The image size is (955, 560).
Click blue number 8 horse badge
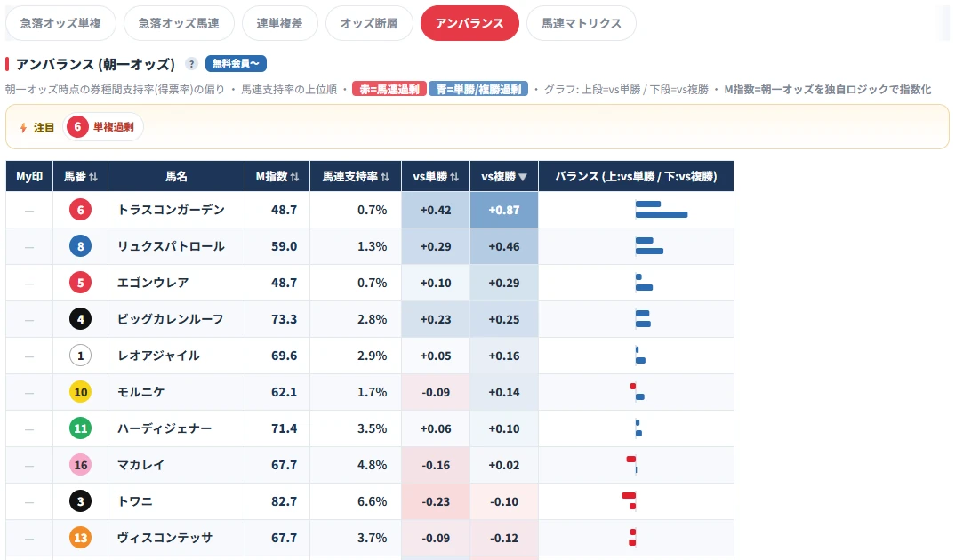tap(80, 246)
